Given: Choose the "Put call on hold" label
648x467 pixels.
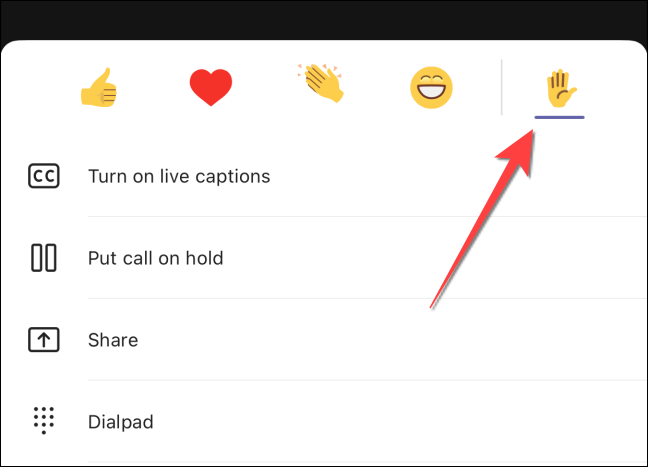Looking at the screenshot, I should [155, 258].
